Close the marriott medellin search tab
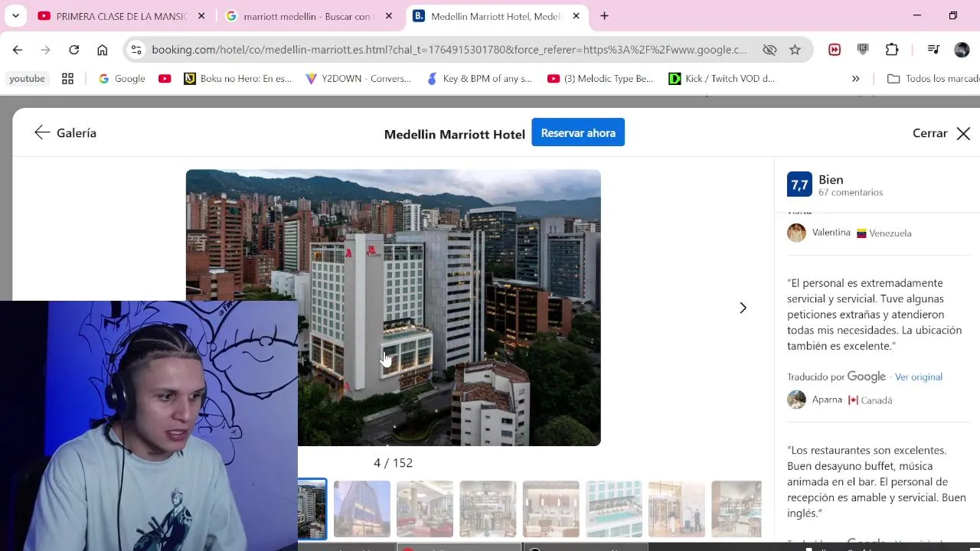The height and width of the screenshot is (551, 980). [389, 16]
